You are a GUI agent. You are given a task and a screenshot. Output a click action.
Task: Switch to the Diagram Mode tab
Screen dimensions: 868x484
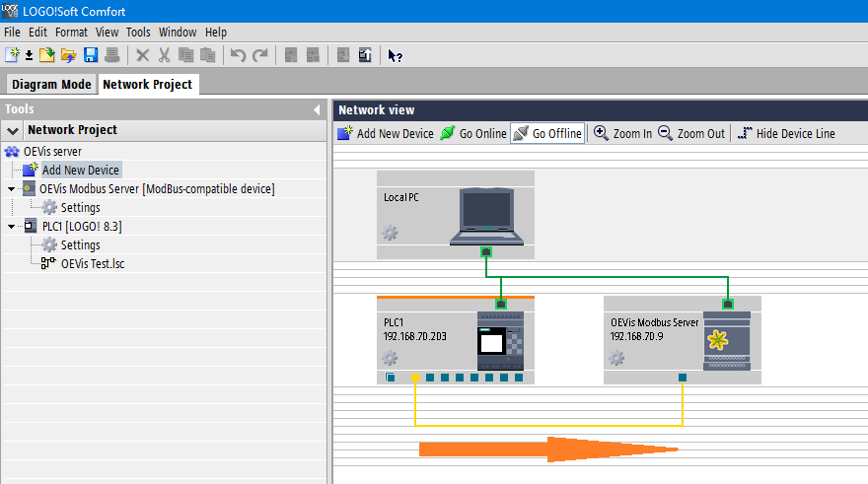(51, 85)
